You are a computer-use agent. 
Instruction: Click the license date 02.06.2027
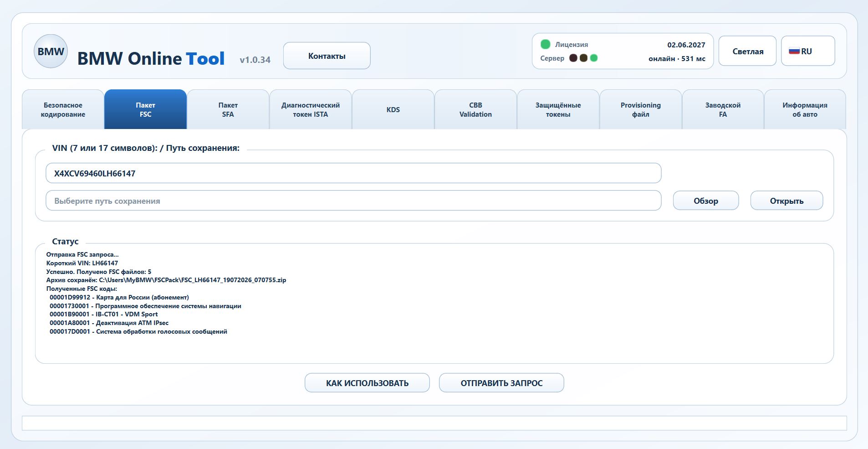[x=686, y=45]
